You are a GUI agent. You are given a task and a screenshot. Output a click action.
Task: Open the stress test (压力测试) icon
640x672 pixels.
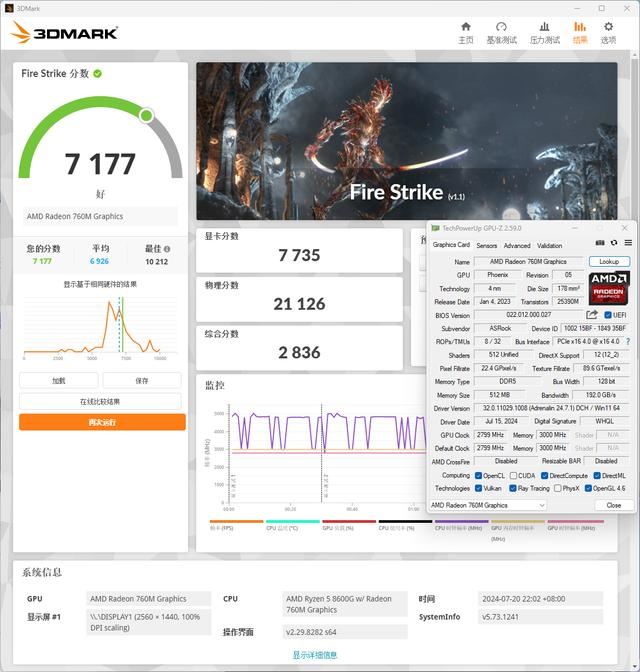[544, 32]
